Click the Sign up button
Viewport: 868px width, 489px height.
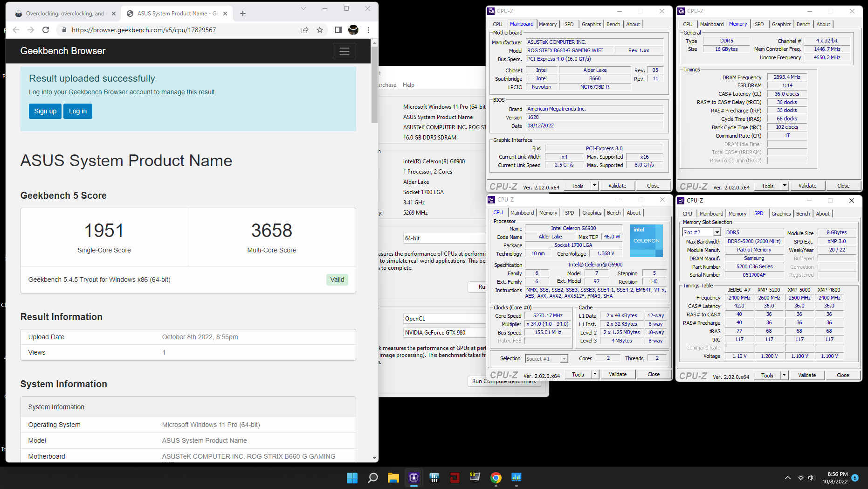(45, 111)
